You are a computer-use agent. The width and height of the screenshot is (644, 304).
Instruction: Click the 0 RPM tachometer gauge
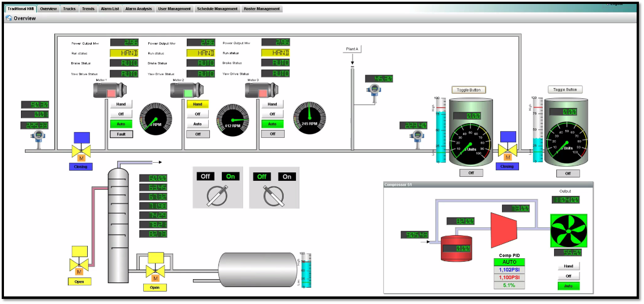click(156, 119)
